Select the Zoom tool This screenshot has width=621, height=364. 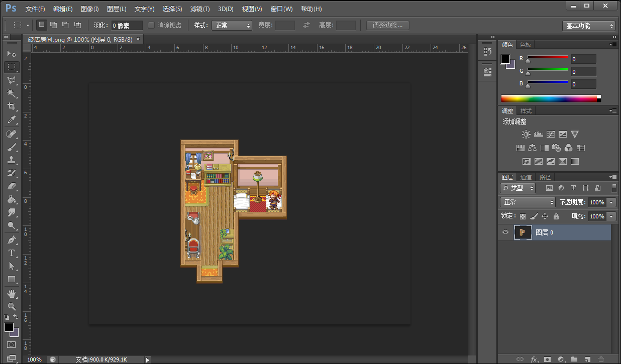point(12,306)
